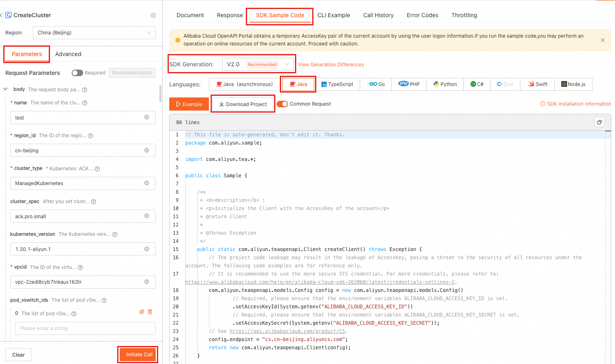Copy the sample code with copy icon
Viewport: 615px width, 364px height.
point(599,122)
